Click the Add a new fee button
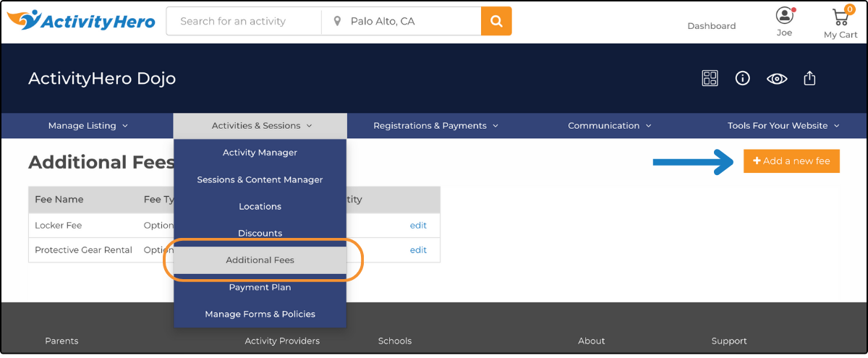The height and width of the screenshot is (358, 868). [x=791, y=161]
